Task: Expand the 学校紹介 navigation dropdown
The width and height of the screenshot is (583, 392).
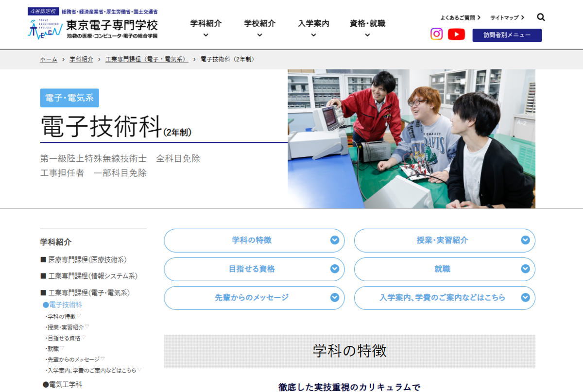Action: click(x=260, y=27)
